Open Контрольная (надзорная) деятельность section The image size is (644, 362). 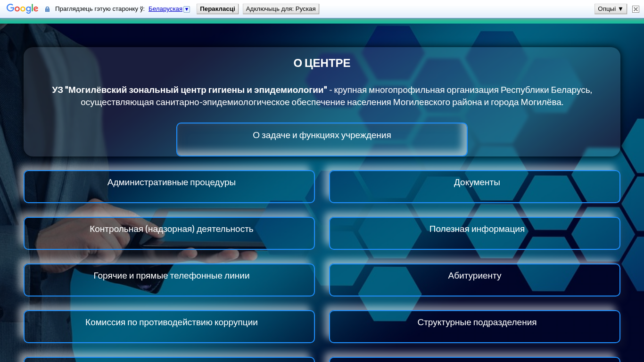[x=169, y=233]
